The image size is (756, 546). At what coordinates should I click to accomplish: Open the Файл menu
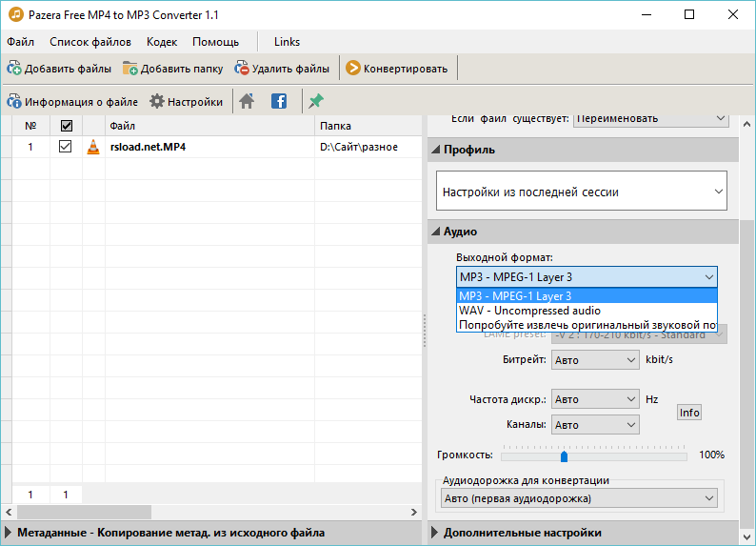(20, 42)
